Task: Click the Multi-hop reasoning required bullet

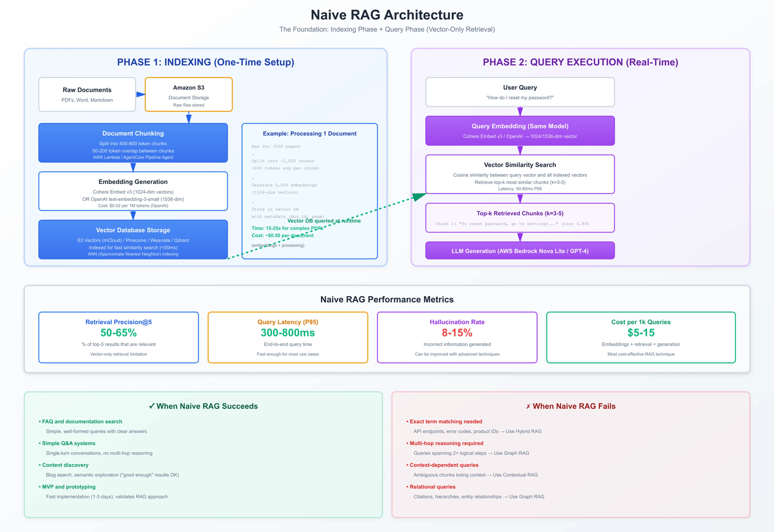Action: (x=445, y=443)
